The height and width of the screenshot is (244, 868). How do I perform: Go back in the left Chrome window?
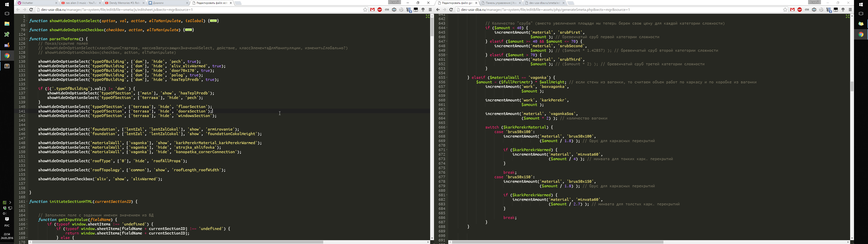(18, 10)
